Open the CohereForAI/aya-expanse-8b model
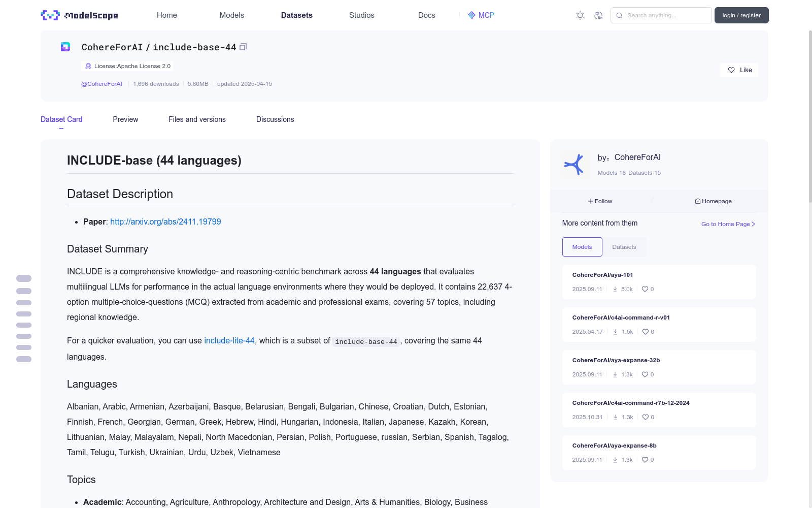 tap(615, 446)
